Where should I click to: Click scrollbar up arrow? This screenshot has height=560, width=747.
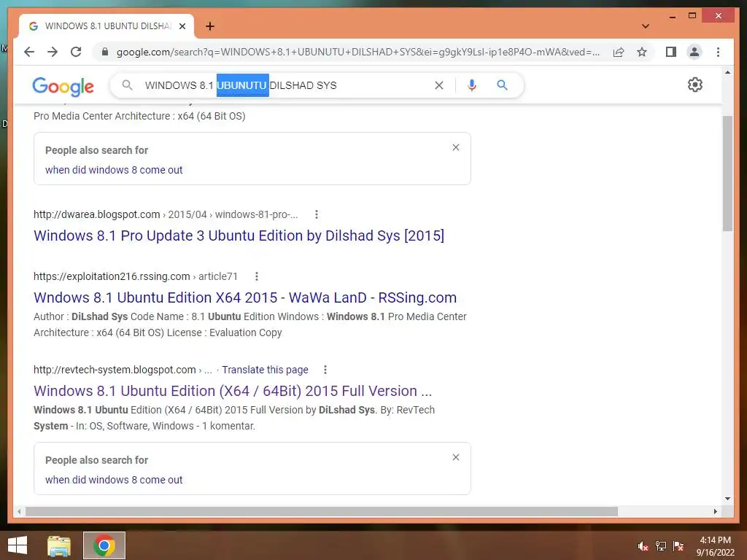(x=727, y=72)
